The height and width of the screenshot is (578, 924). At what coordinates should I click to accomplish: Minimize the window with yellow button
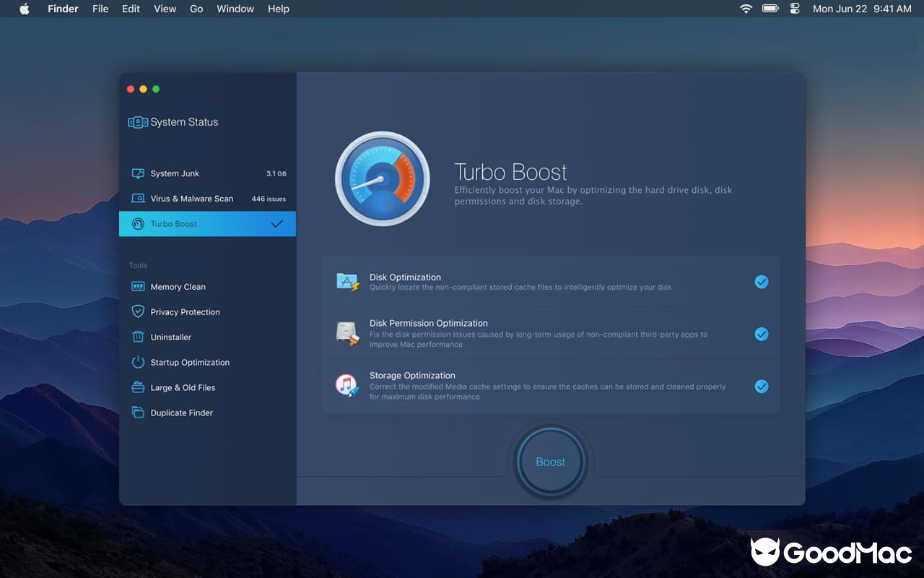click(x=143, y=89)
